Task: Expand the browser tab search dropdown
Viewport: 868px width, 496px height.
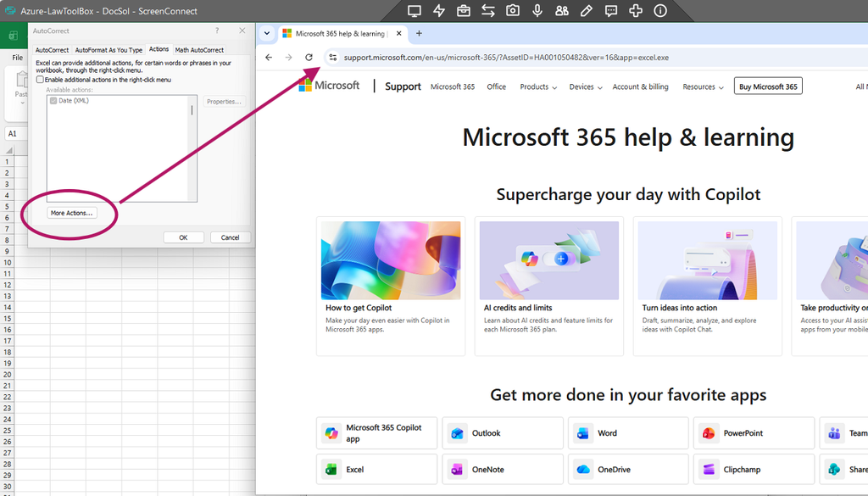Action: [x=267, y=33]
